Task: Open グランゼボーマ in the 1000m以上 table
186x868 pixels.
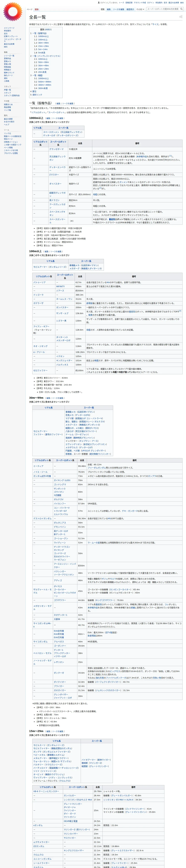Action: pyautogui.click(x=56, y=149)
